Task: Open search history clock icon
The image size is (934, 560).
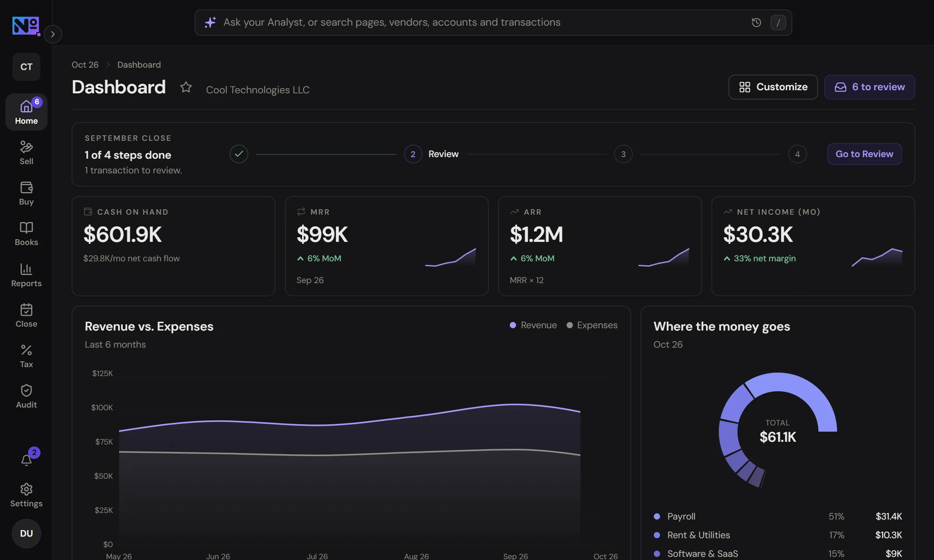Action: [756, 23]
